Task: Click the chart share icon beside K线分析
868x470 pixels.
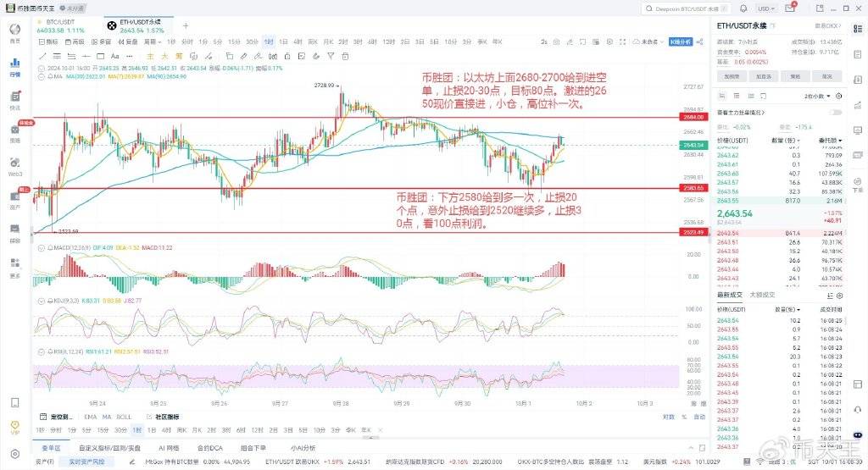Action: click(700, 41)
